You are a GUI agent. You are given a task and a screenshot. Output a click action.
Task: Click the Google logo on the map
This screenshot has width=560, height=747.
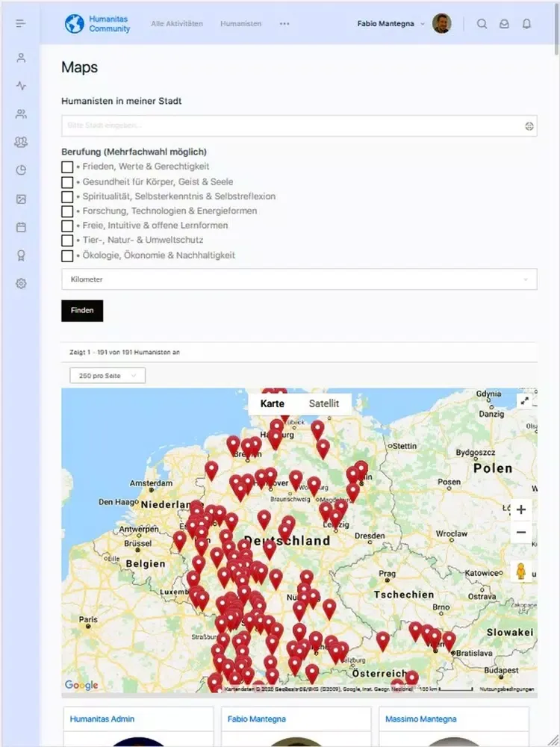(81, 685)
